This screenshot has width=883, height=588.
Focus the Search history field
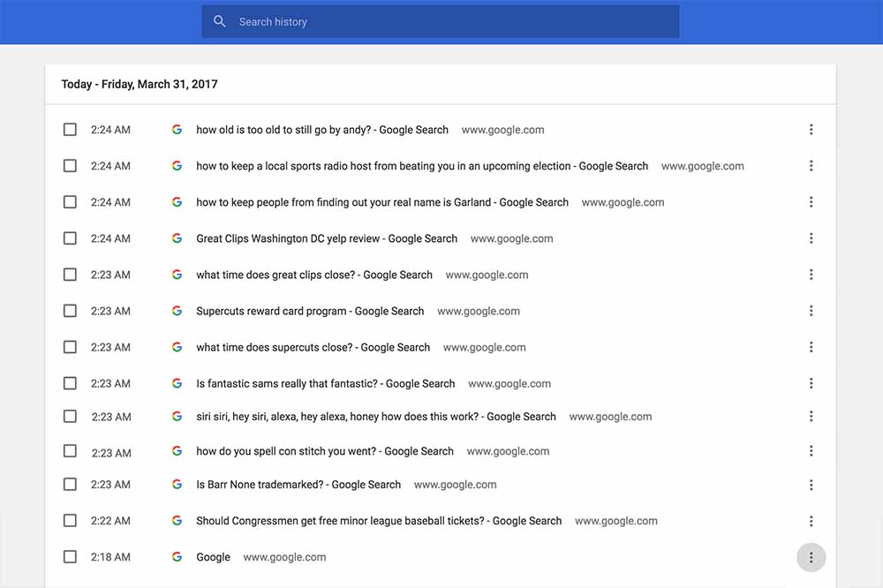(x=441, y=21)
